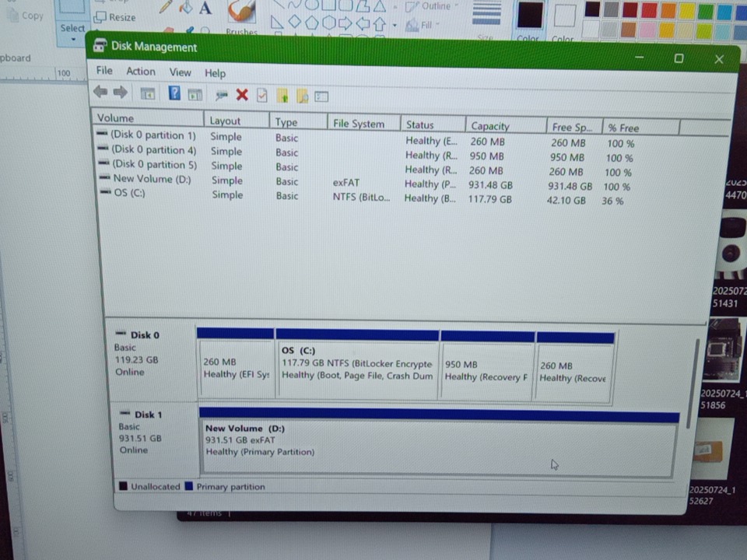
Task: Click the red X Delete toolbar icon
Action: pyautogui.click(x=242, y=95)
